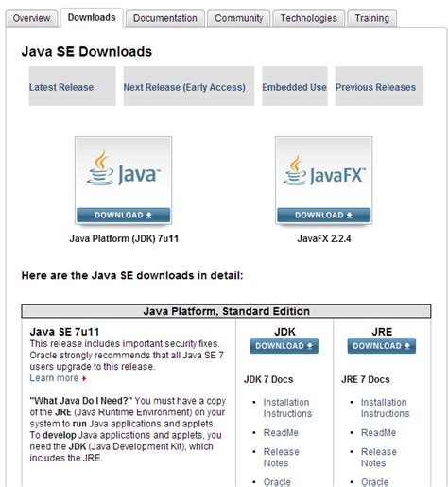Click the Java Platform, Standard Edition header
Image resolution: width=448 pixels, height=487 pixels.
click(x=226, y=311)
